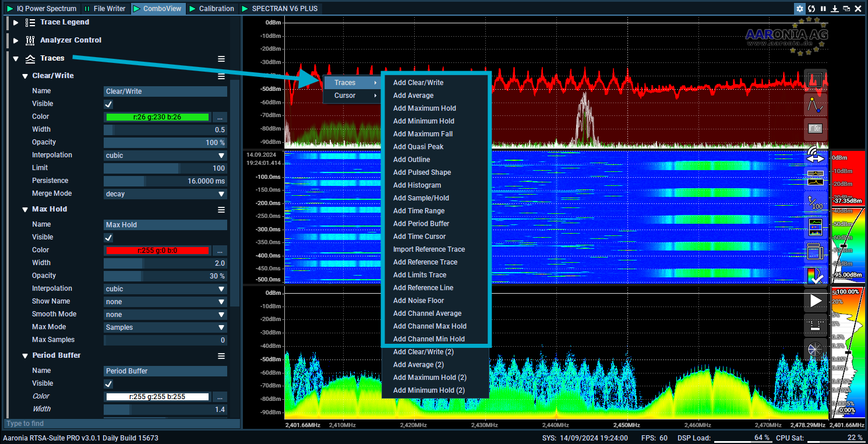Expand the Analyzer Control section

(x=16, y=40)
